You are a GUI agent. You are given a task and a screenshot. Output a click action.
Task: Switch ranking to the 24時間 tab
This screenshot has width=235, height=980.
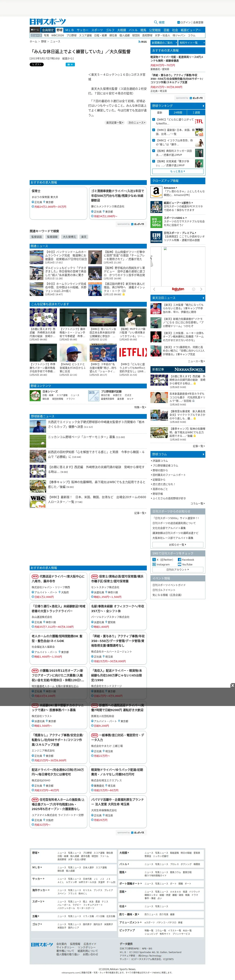click(x=178, y=113)
